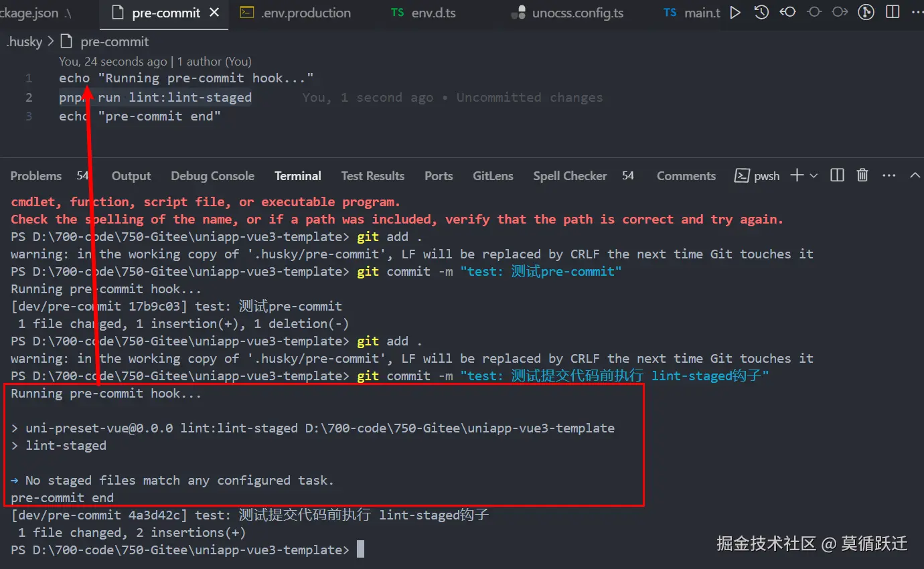Image resolution: width=924 pixels, height=569 pixels.
Task: Click '[dev/pre-commit 4a3d42c]' commit output line
Action: point(250,515)
